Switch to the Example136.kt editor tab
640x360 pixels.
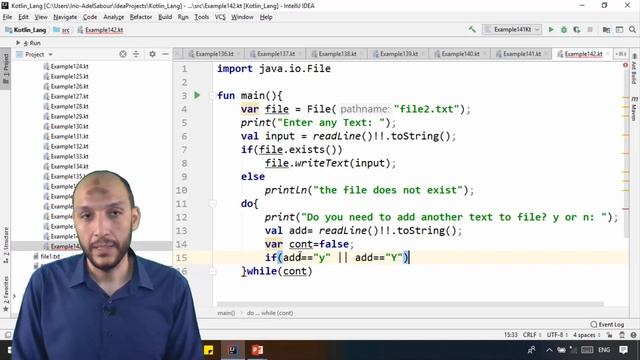[213, 54]
